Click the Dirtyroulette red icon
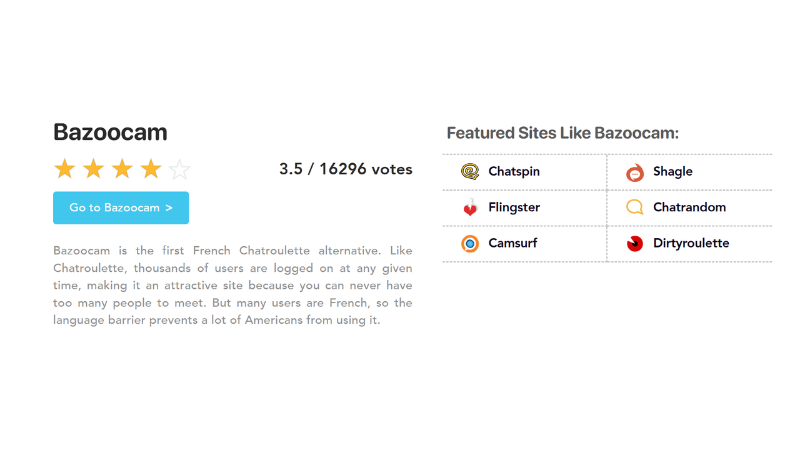Screen dimensions: 800x450 635,244
